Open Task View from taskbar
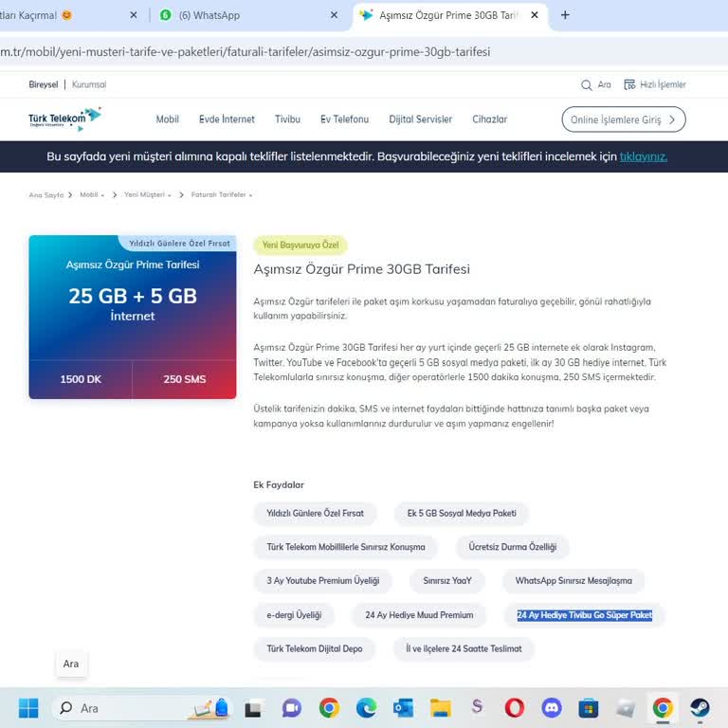The image size is (728, 728). [253, 708]
